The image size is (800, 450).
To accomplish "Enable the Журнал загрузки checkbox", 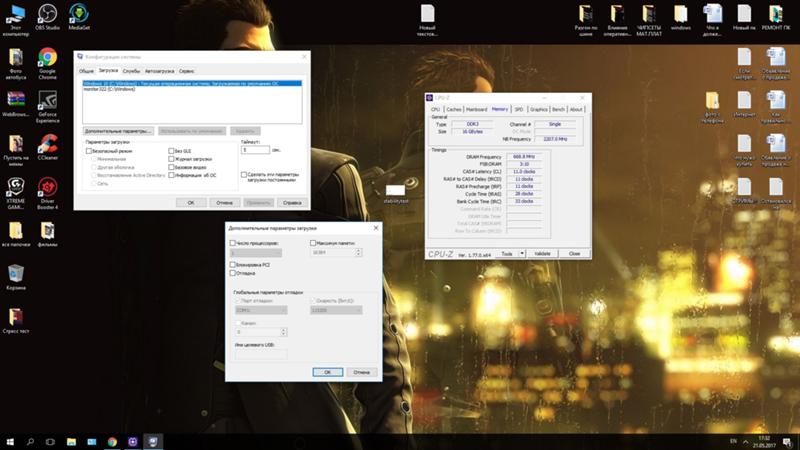I will [171, 159].
